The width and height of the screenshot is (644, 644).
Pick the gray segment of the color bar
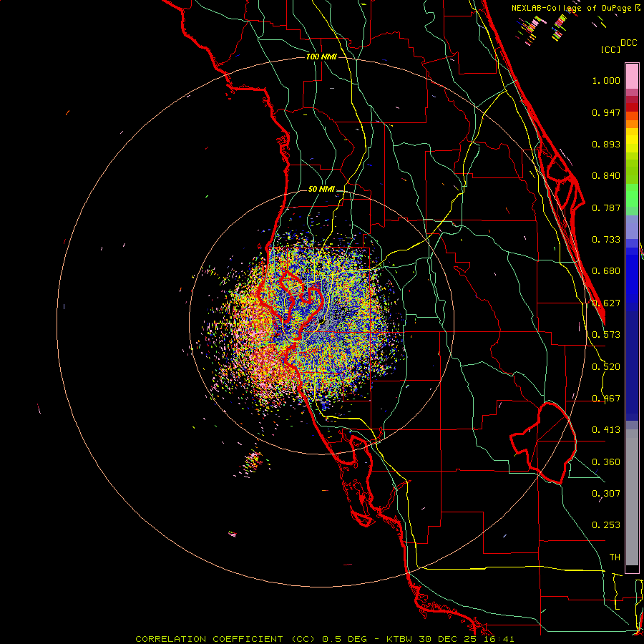pos(632,497)
